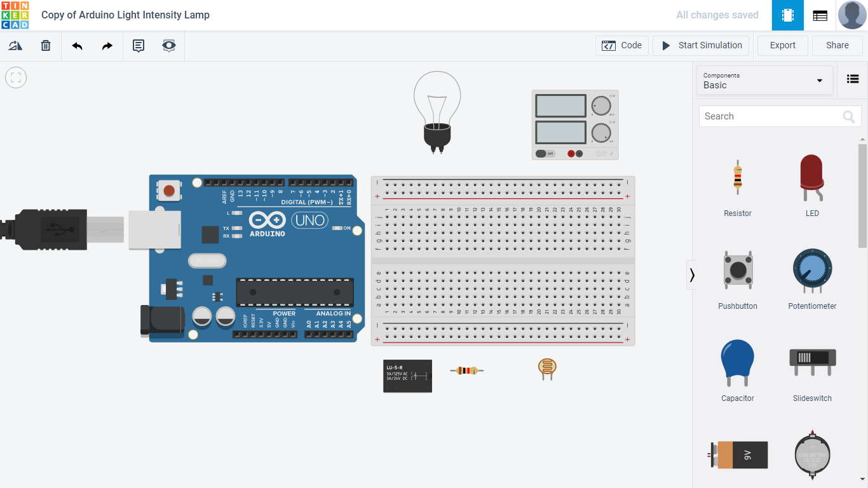Click the All changes saved status
This screenshot has width=868, height=488.
point(717,15)
